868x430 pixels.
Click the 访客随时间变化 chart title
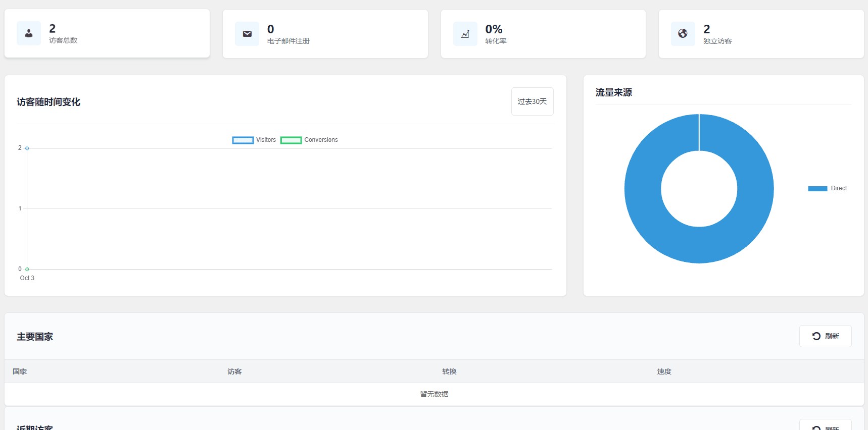point(49,102)
